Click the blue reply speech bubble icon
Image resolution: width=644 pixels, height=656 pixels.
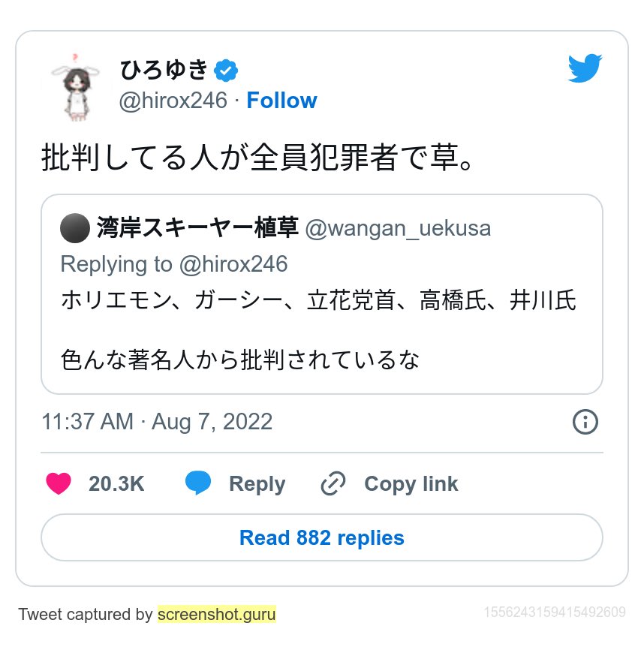198,483
